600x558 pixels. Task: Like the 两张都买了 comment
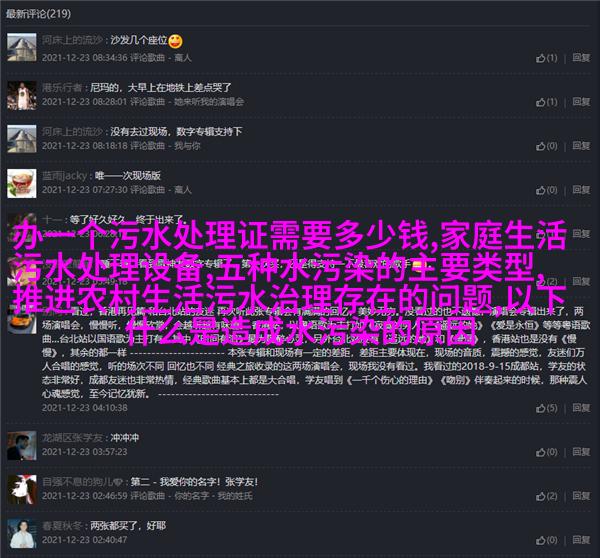[546, 540]
